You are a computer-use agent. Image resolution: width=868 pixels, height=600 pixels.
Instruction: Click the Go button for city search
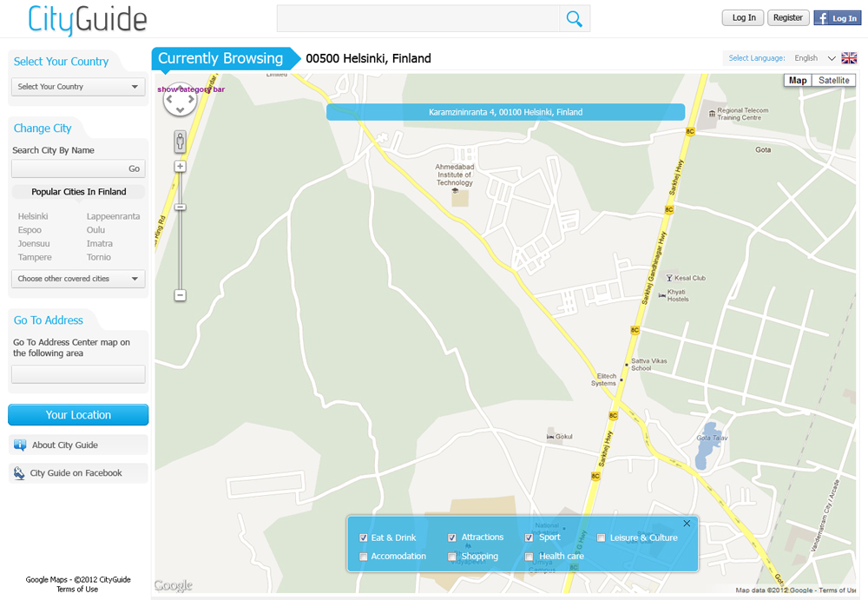coord(134,168)
